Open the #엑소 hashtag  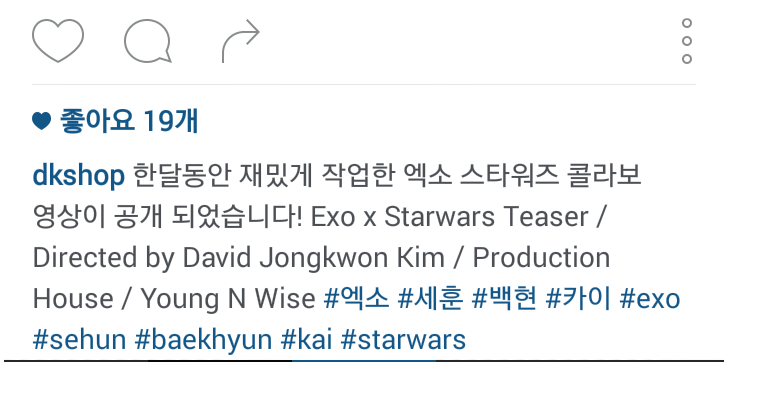point(356,298)
